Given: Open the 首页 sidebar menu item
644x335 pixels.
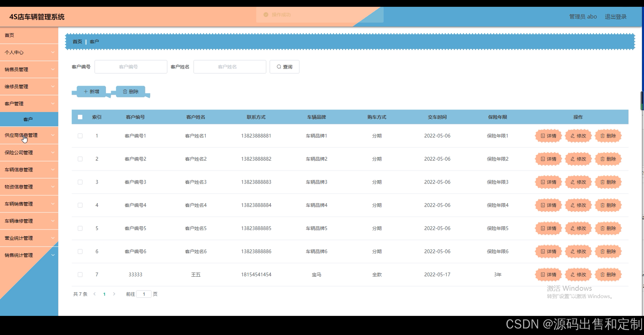Looking at the screenshot, I should point(10,35).
